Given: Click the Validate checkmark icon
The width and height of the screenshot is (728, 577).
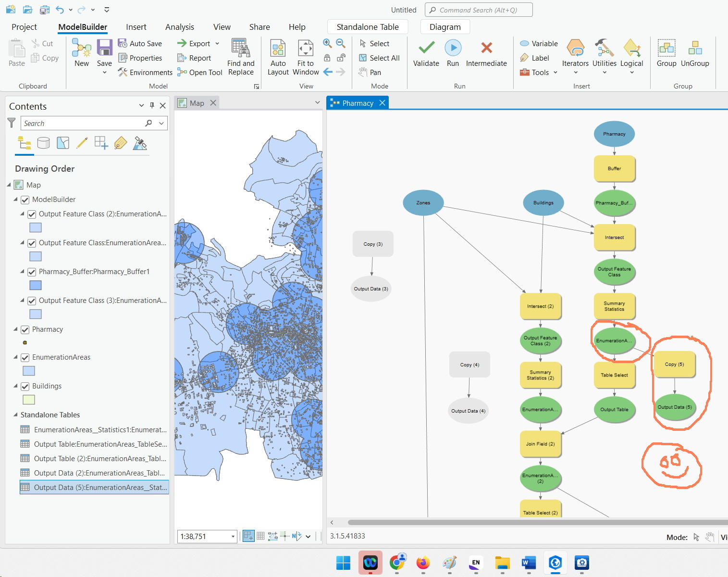Looking at the screenshot, I should pos(426,48).
